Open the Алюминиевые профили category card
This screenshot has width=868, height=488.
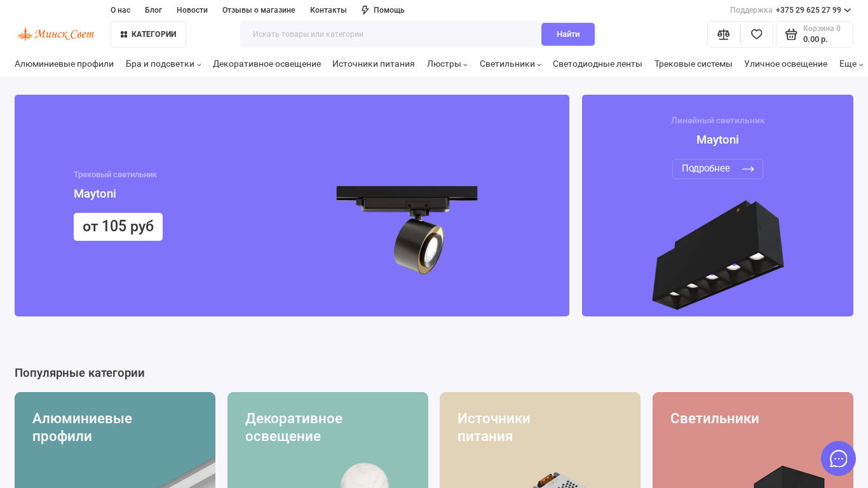115,440
